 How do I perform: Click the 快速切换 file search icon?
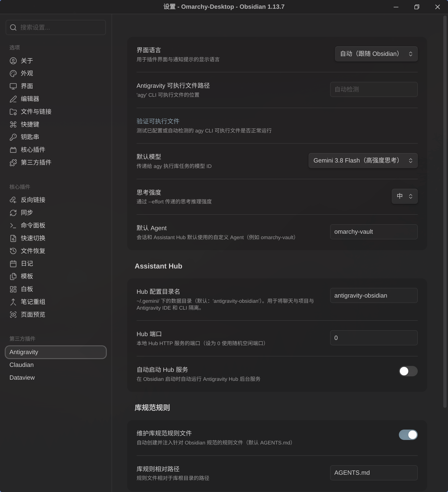click(13, 238)
